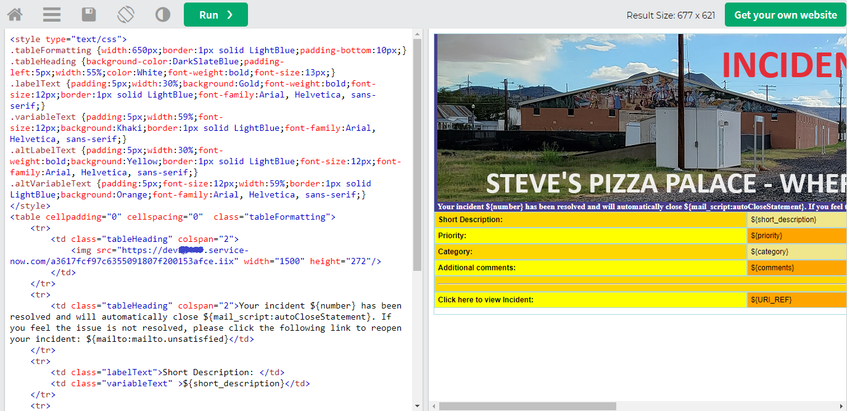The height and width of the screenshot is (411, 847).
Task: Click the pizza palace banner image
Action: (642, 118)
